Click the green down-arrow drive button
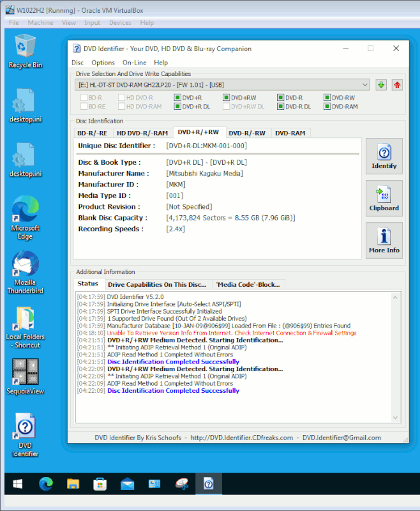This screenshot has width=420, height=511. pos(381,85)
